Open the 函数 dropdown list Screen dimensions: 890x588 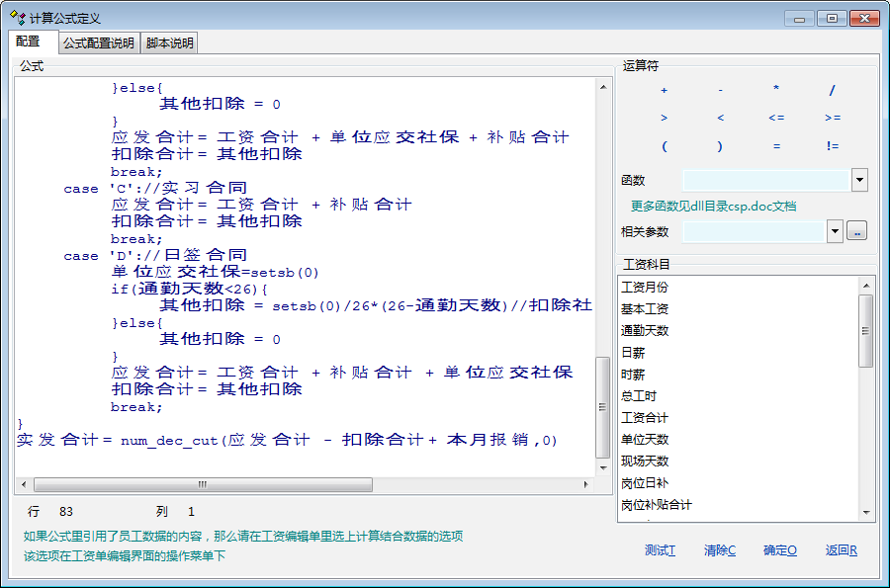click(x=859, y=180)
